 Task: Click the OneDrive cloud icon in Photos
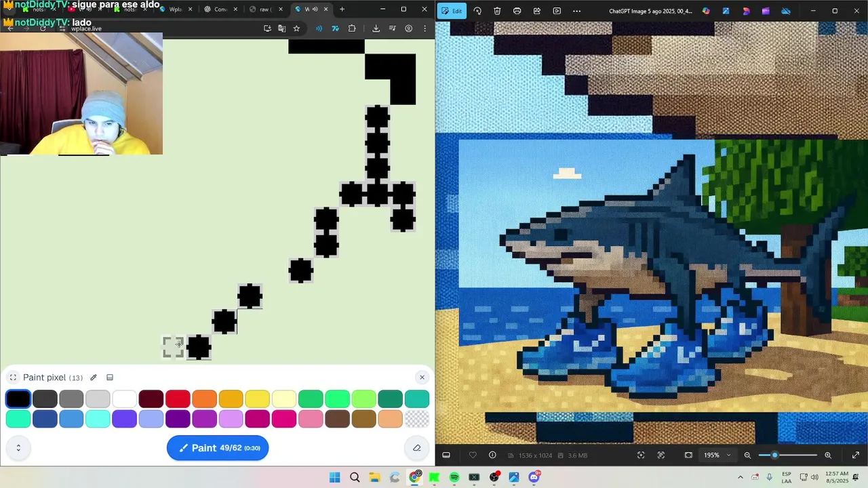coord(786,11)
